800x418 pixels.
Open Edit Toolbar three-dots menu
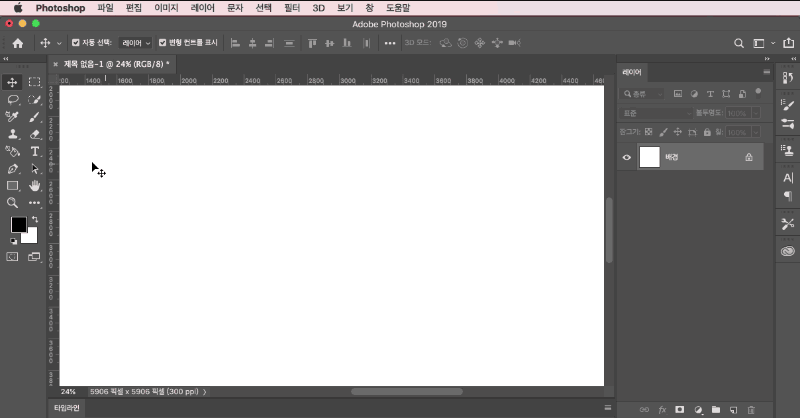[x=34, y=203]
